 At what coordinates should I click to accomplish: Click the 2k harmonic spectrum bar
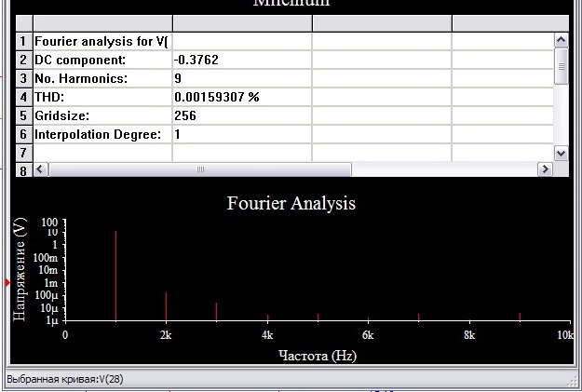point(166,306)
